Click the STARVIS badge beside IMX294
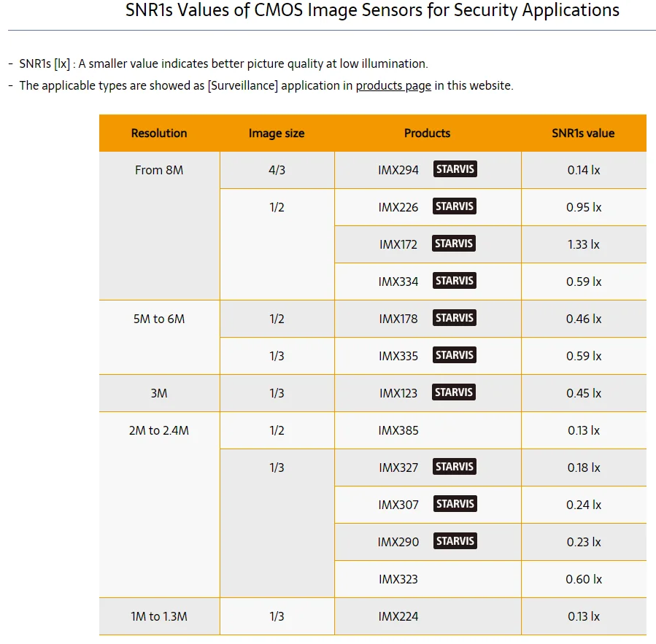Image resolution: width=656 pixels, height=644 pixels. 455,170
